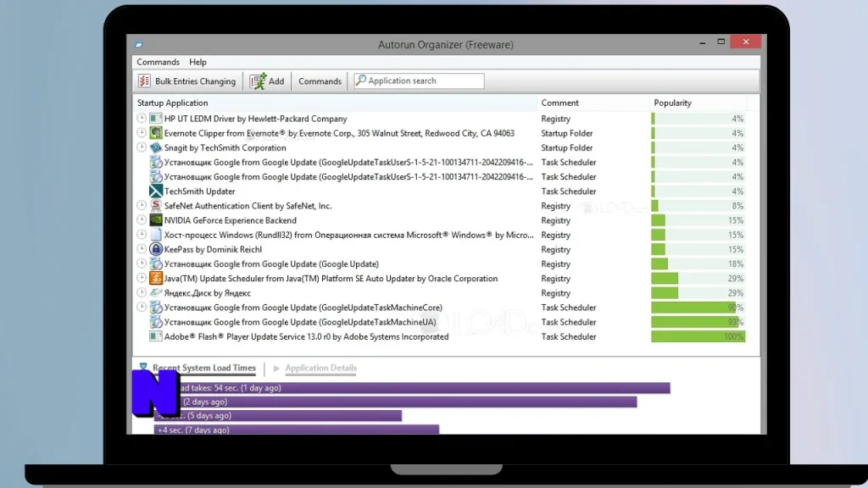Open the Commands menu in menu bar

pos(159,62)
